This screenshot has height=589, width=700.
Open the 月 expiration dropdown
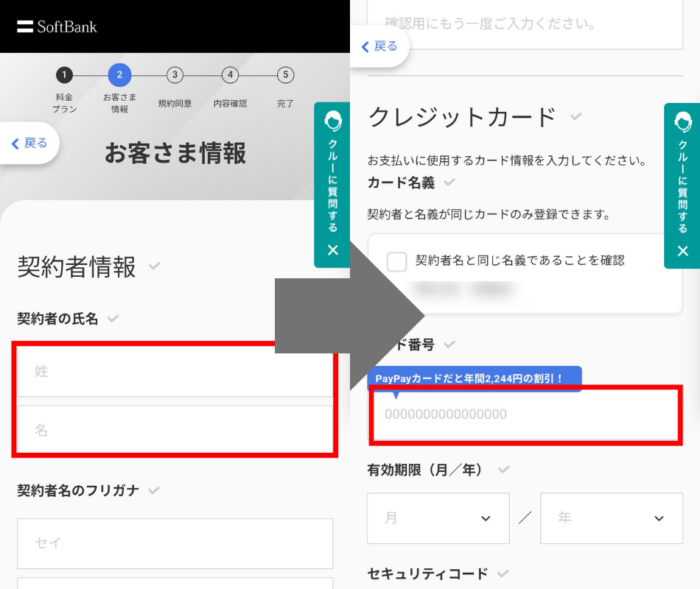click(438, 518)
